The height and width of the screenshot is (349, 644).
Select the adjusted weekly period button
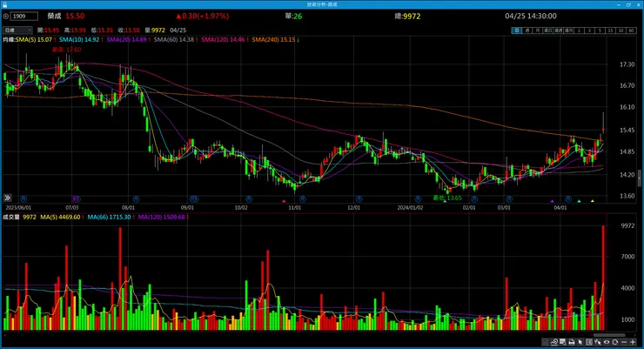[x=558, y=30]
